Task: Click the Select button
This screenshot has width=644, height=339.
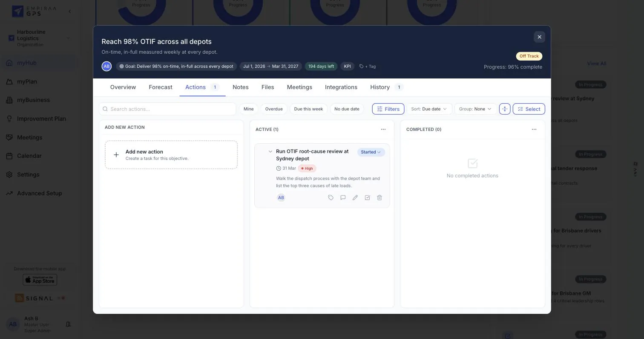Action: tap(529, 109)
